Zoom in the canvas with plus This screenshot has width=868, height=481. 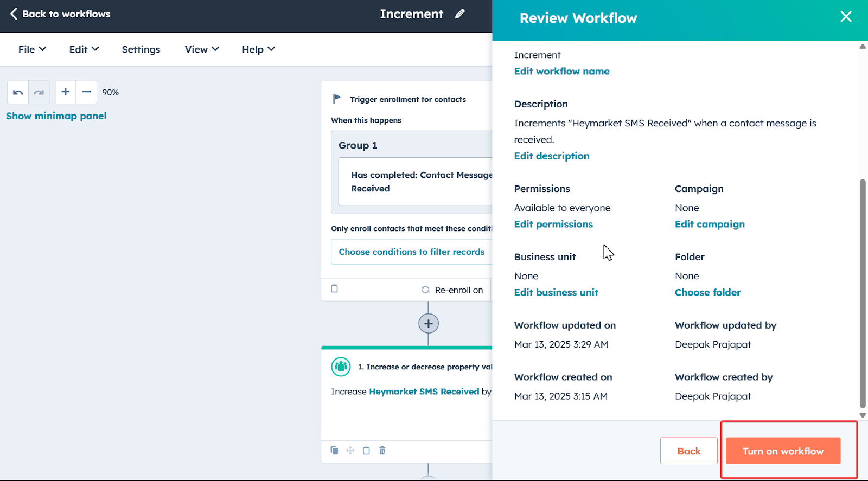[x=66, y=92]
